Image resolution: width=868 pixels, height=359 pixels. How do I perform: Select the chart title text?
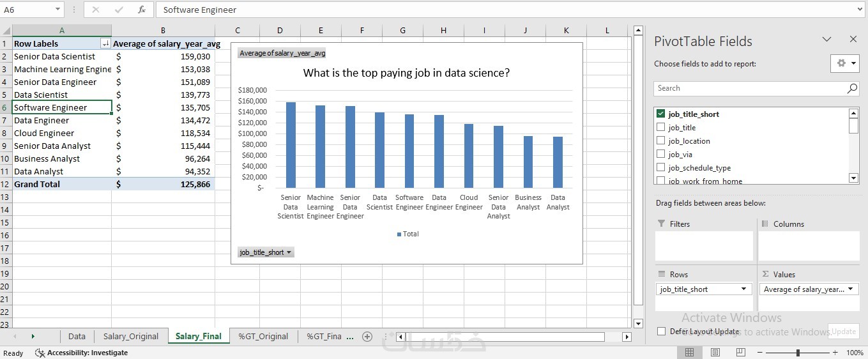click(406, 73)
